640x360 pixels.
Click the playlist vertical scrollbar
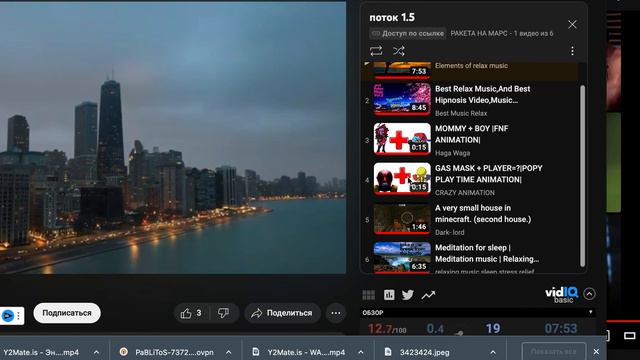click(x=582, y=176)
